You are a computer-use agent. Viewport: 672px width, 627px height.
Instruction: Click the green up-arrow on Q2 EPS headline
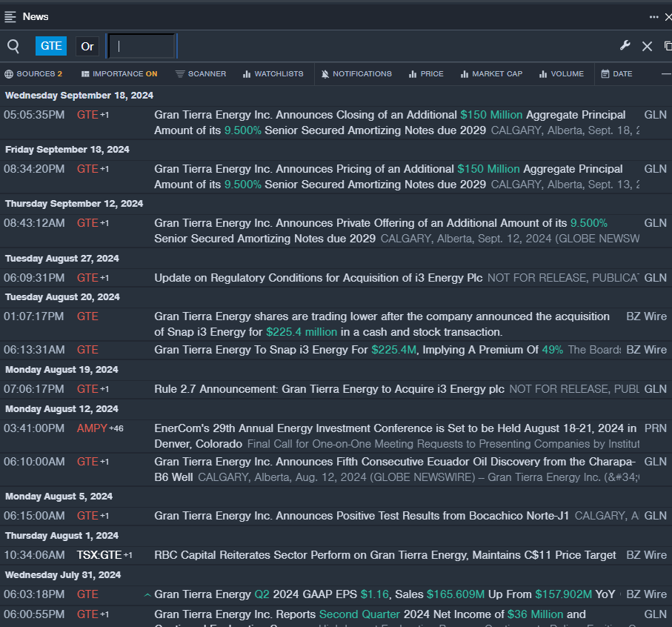point(147,594)
